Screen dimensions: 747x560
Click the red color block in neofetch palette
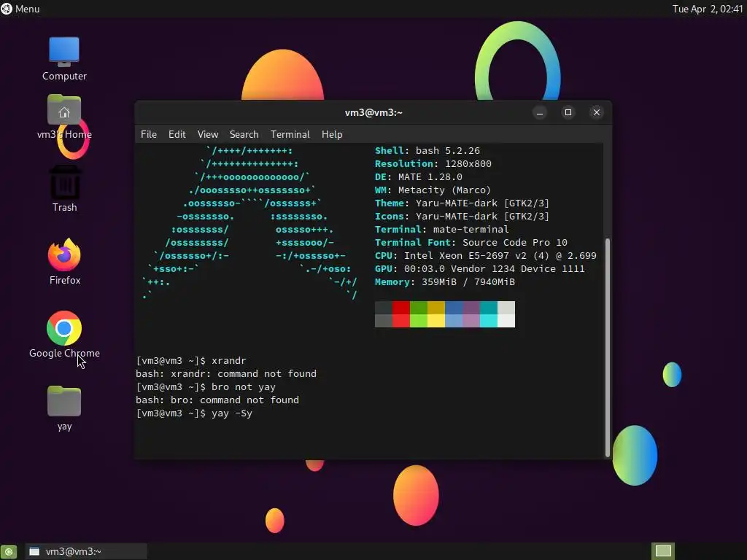click(401, 308)
